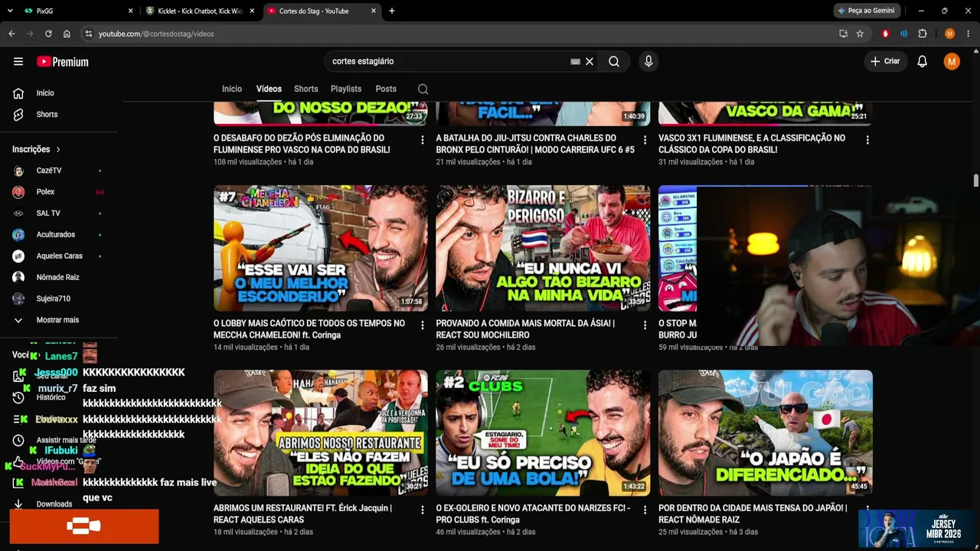Screen dimensions: 980x551
Task: Focus the browser address bar URL
Action: 156,34
